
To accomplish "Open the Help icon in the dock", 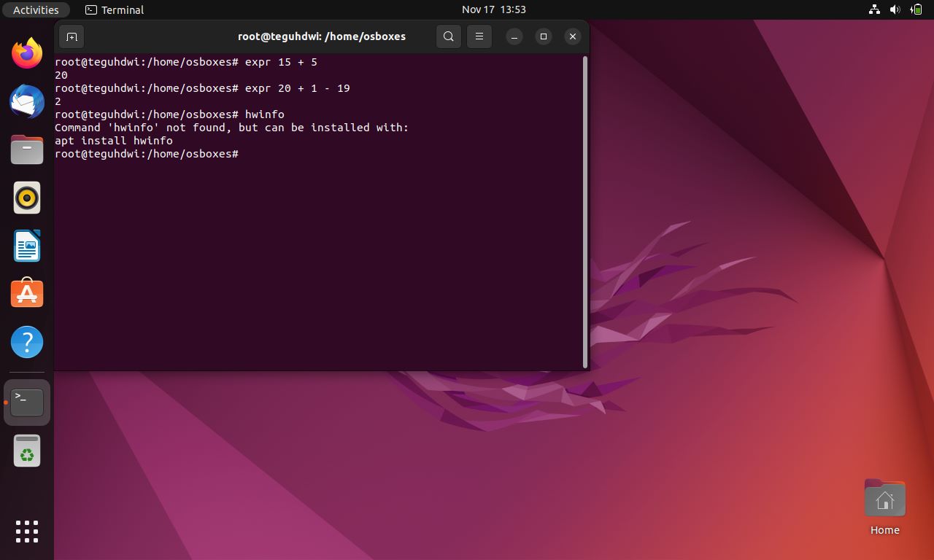I will (x=27, y=342).
